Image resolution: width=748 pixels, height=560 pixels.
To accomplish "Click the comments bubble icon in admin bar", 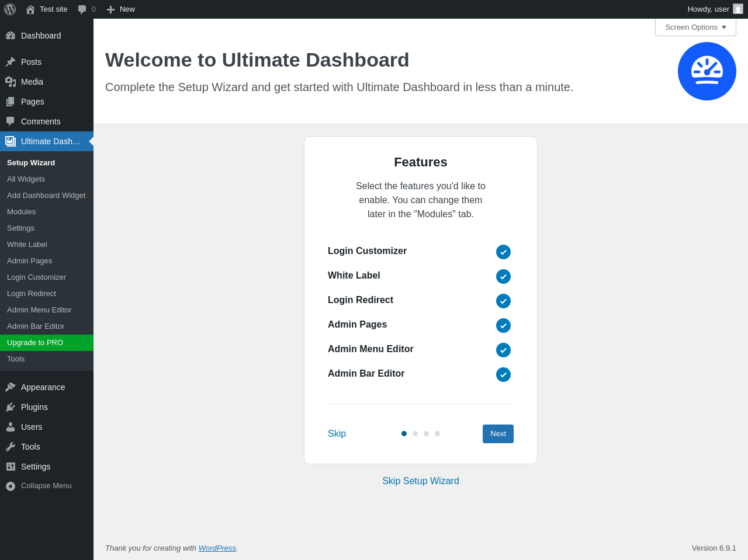I will click(82, 9).
